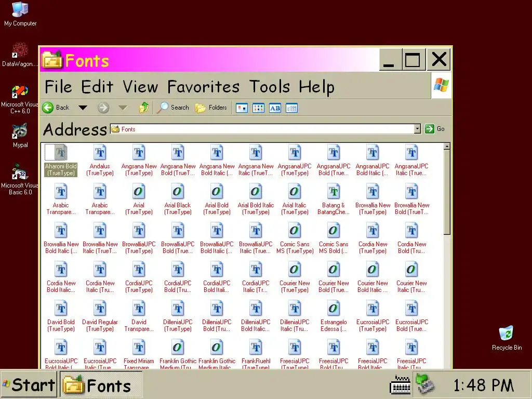Open the Help menu
The height and width of the screenshot is (399, 532).
click(316, 87)
